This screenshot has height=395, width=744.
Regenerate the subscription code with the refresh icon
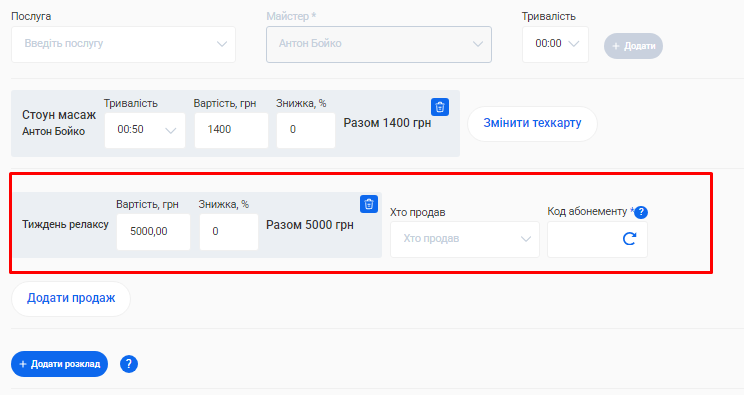(629, 239)
